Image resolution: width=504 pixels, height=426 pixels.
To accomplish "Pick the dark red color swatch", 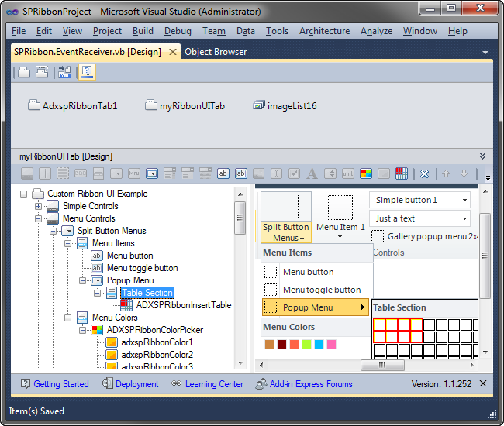I will 282,345.
